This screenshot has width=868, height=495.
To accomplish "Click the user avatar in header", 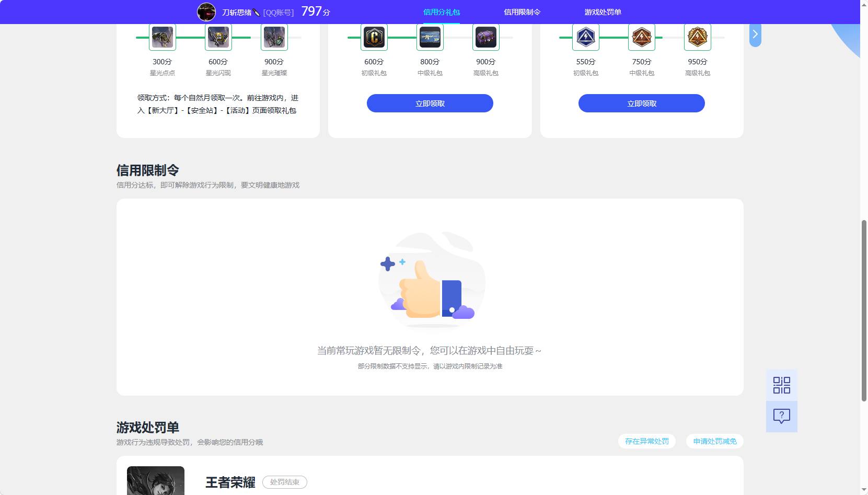I will click(x=206, y=12).
